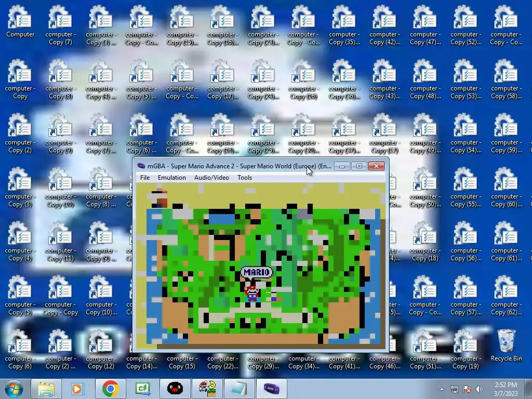Select the 'computer - Copy (55)...' shortcut

pyautogui.click(x=465, y=188)
